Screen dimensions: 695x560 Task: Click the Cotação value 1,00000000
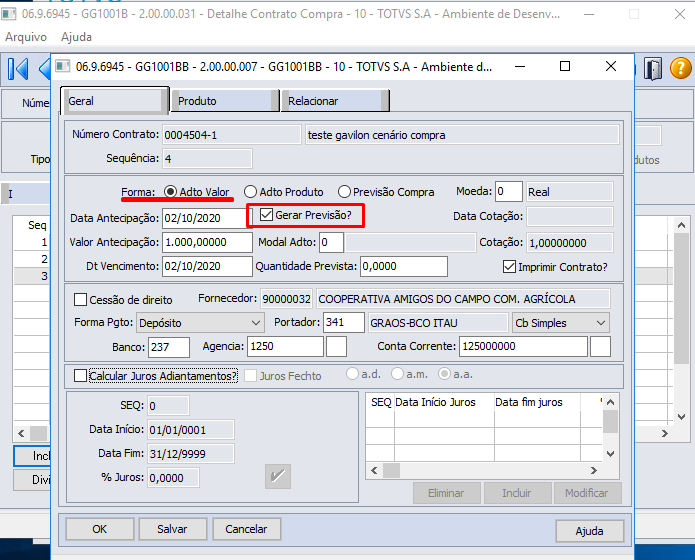tap(570, 243)
